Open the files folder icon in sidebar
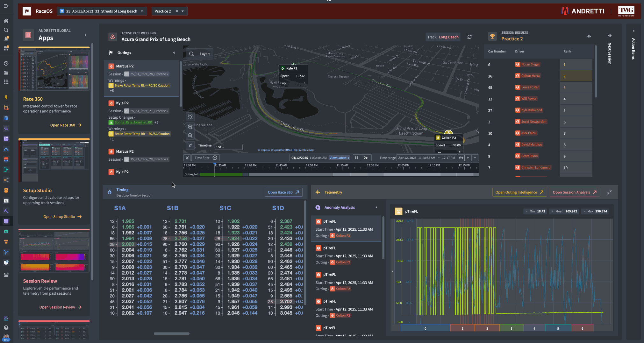This screenshot has height=343, width=644. tap(6, 73)
